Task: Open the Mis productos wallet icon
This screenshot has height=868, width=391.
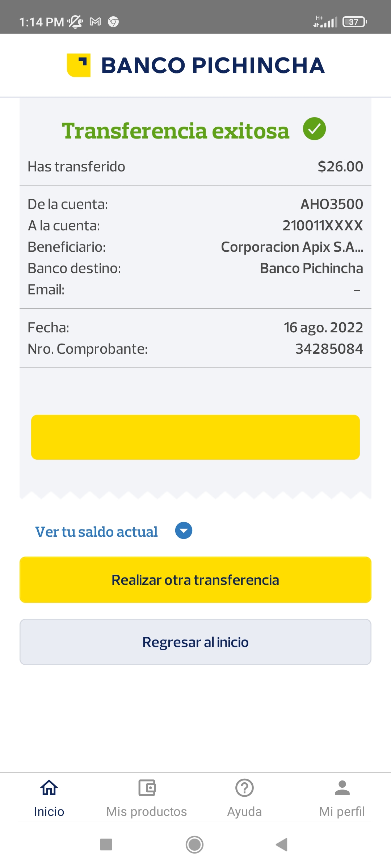Action: click(x=147, y=788)
